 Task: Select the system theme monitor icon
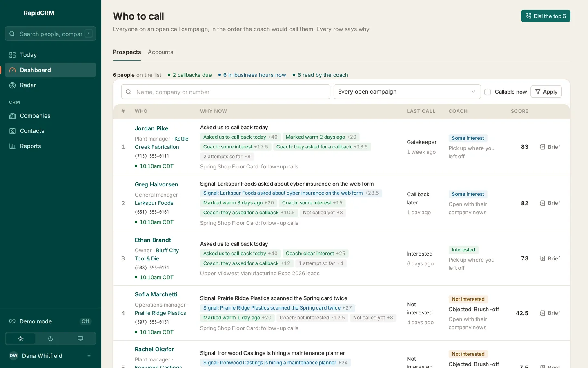click(80, 339)
